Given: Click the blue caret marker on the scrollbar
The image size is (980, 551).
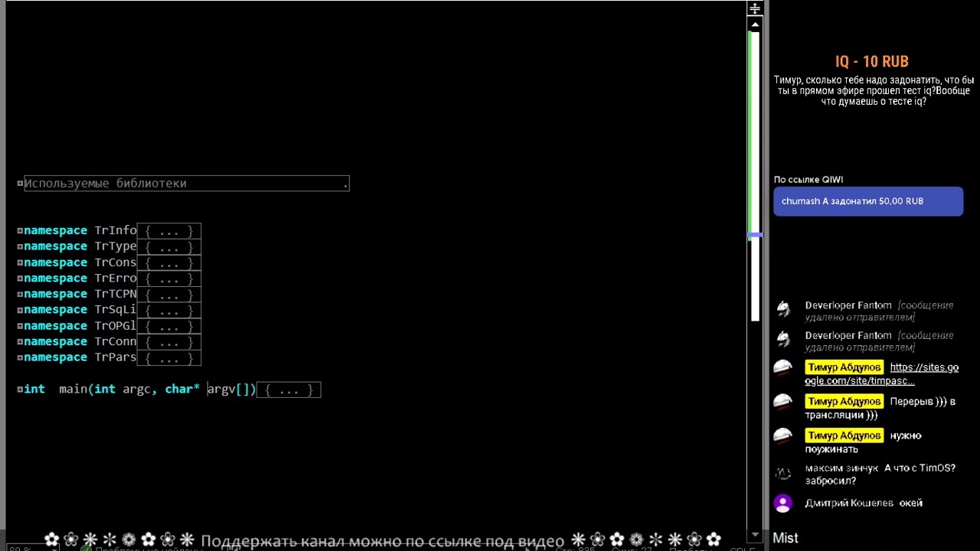Looking at the screenshot, I should [755, 235].
